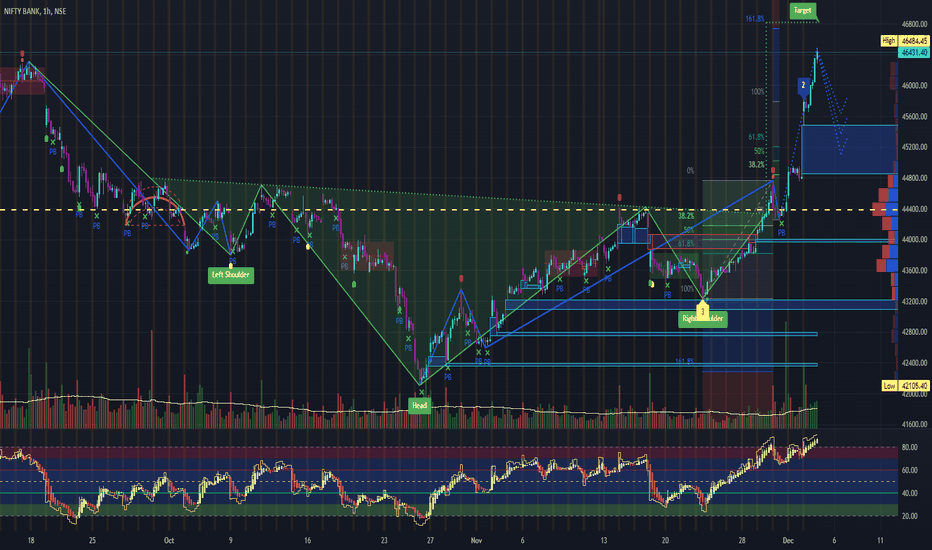Click the NIFTY BANK, 1h, NSE symbol title

34,11
